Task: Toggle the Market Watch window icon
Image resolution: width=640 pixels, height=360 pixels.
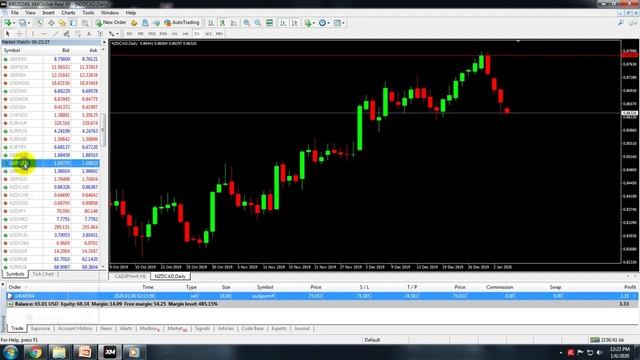Action: pos(40,23)
